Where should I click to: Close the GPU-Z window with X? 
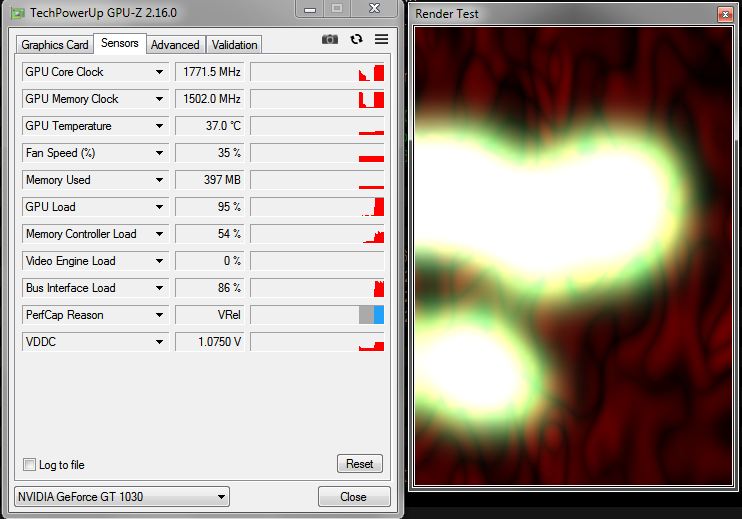click(374, 9)
